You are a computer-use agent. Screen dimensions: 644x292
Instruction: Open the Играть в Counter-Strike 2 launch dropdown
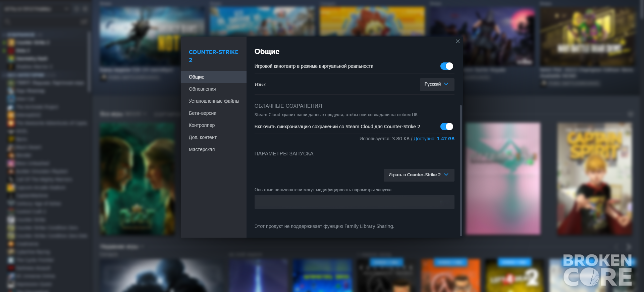[x=419, y=175]
